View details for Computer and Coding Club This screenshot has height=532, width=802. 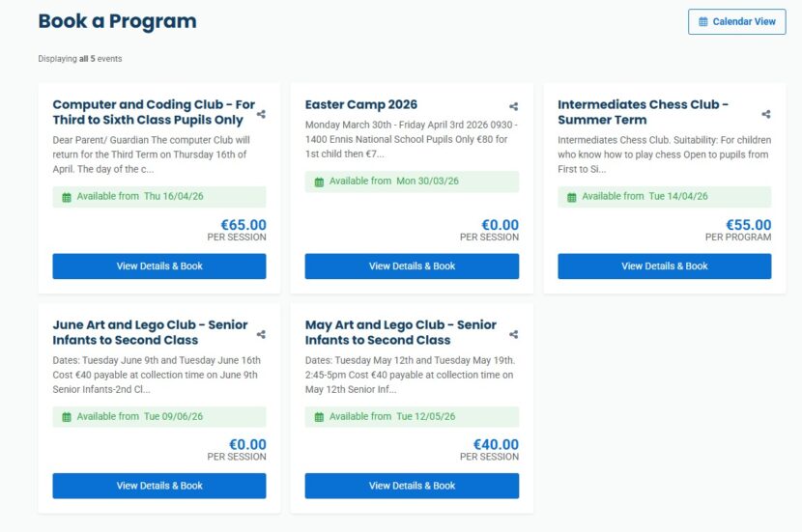tap(159, 266)
